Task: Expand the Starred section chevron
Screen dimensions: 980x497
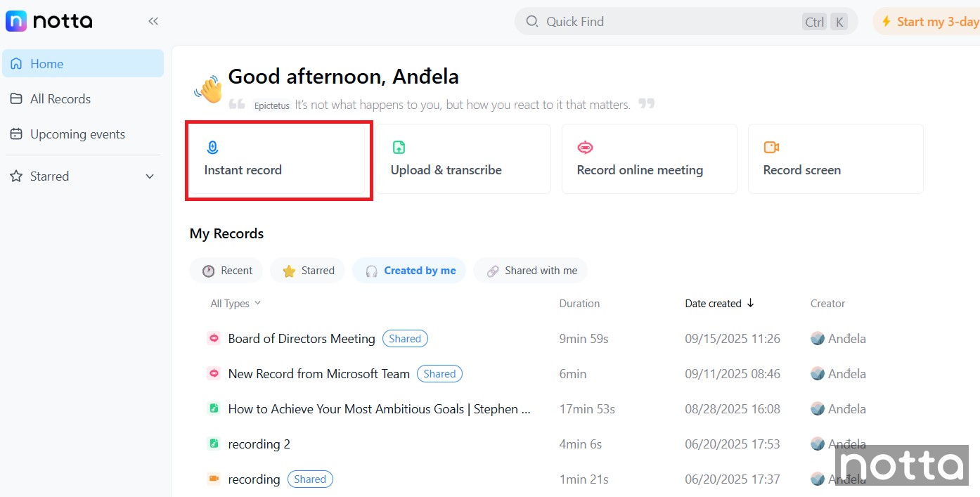Action: click(x=150, y=176)
